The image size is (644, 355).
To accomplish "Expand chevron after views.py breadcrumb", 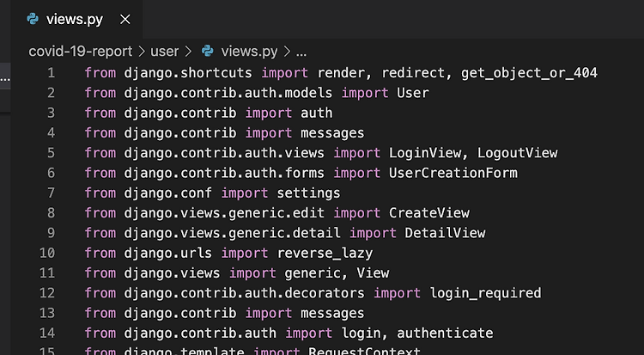I will pos(287,52).
